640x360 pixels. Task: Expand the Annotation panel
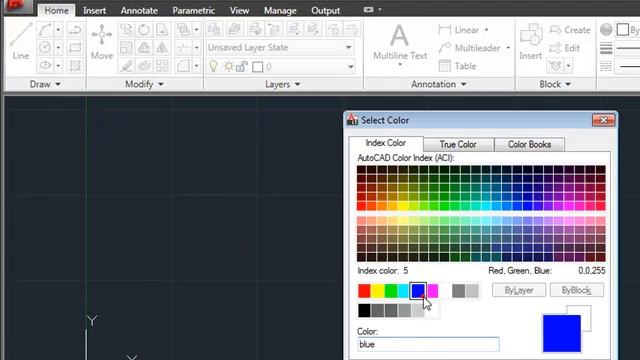pyautogui.click(x=438, y=84)
